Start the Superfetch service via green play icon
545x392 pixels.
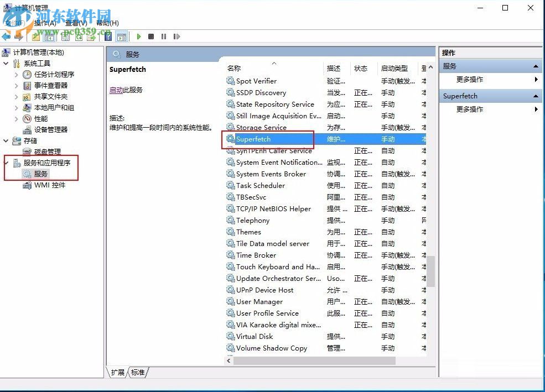click(139, 36)
